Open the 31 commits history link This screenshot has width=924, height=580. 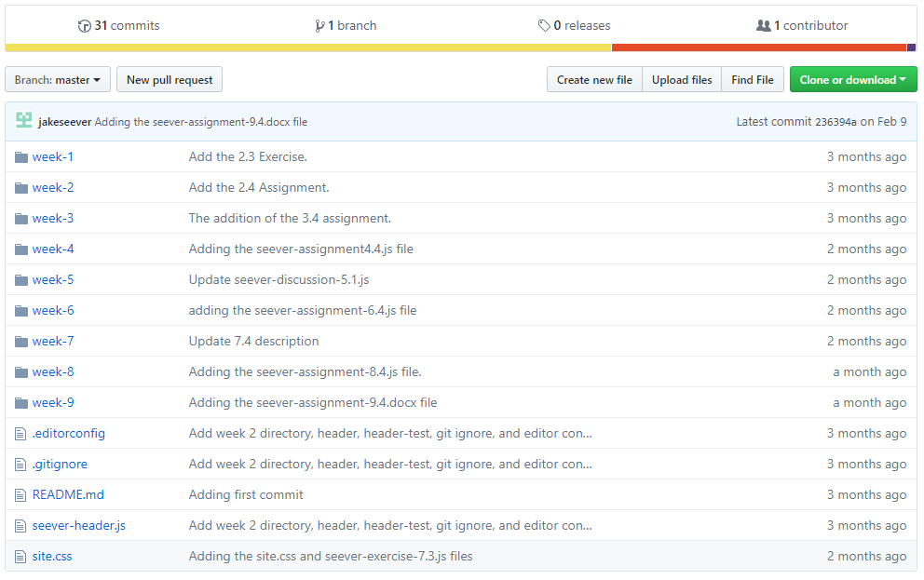(119, 25)
